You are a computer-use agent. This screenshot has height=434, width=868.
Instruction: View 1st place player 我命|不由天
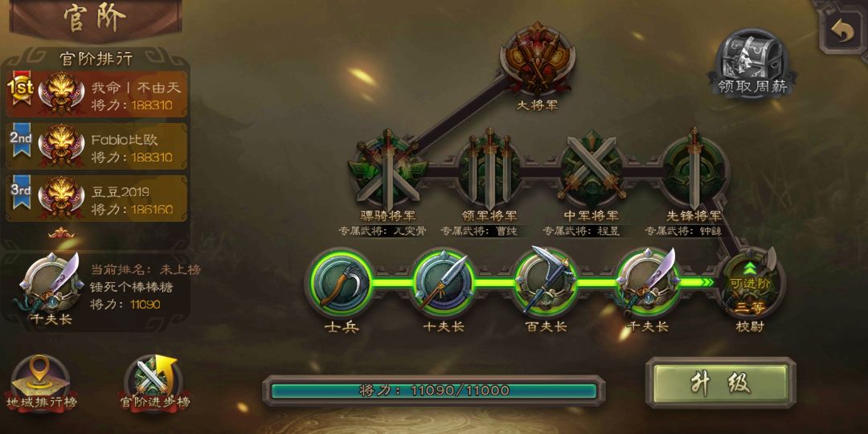(x=97, y=95)
